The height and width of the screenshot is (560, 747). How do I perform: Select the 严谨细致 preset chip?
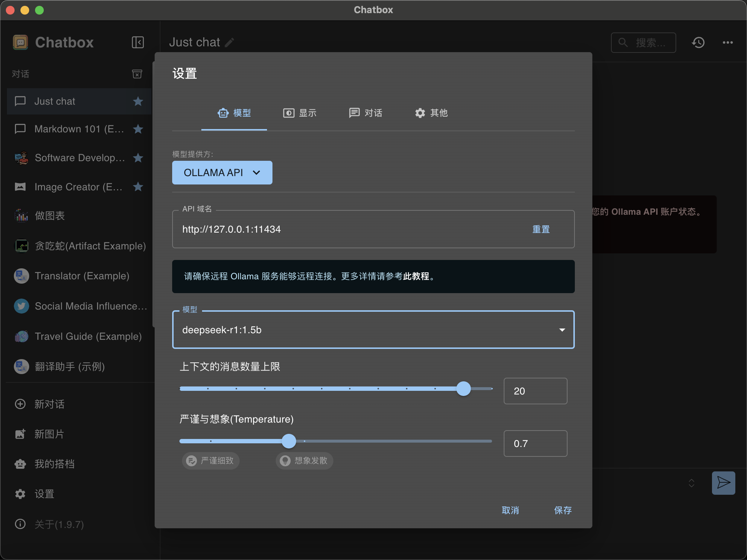210,461
